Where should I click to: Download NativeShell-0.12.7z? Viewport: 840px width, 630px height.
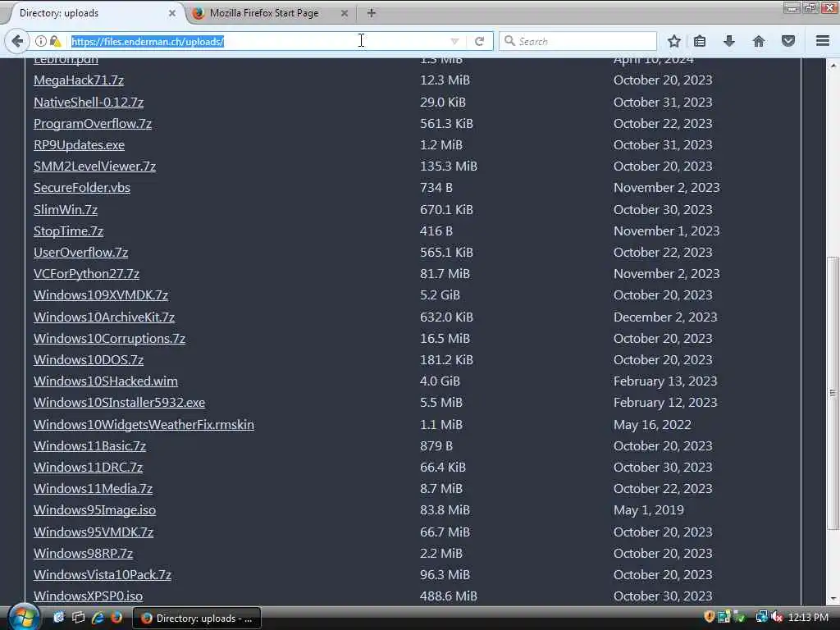pos(89,103)
